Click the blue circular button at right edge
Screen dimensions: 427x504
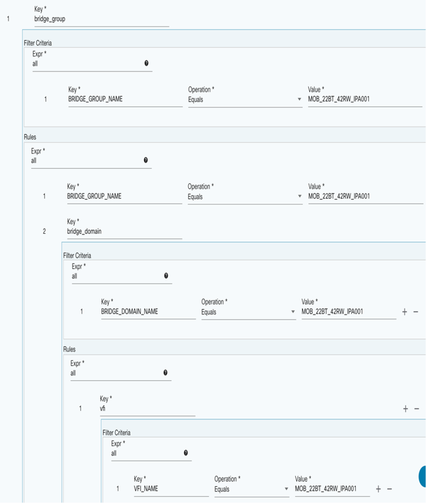(423, 476)
